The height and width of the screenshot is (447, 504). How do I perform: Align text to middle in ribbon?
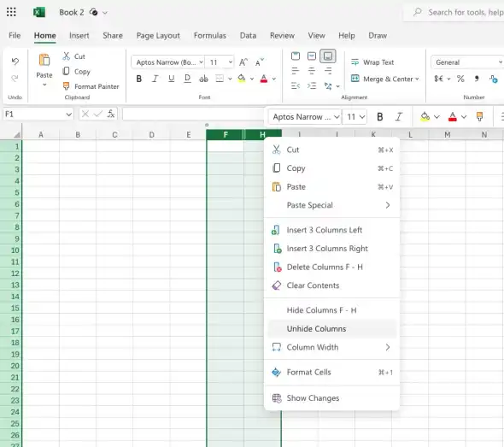[312, 56]
